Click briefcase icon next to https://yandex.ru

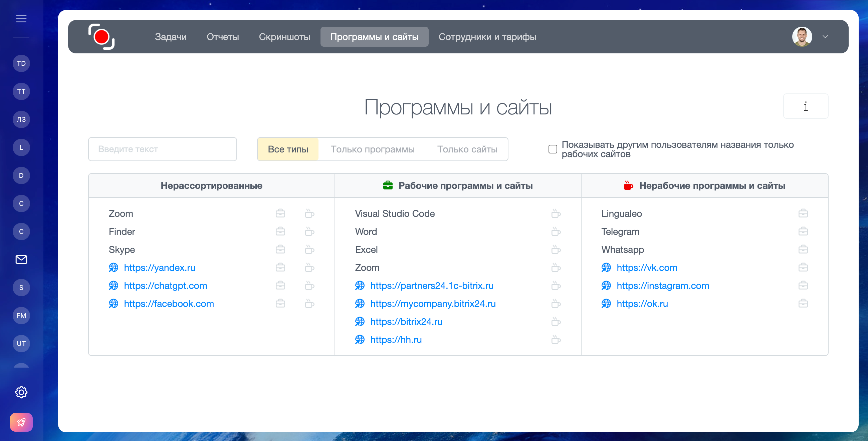pyautogui.click(x=280, y=268)
